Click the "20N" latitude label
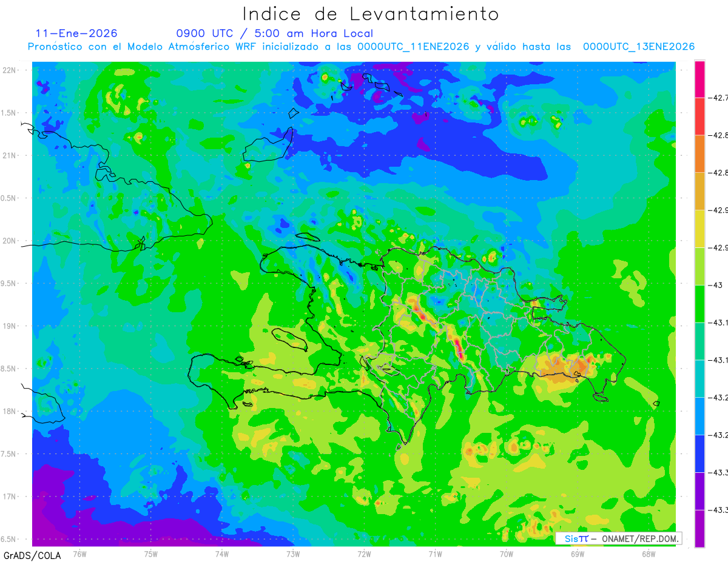 [x=10, y=241]
